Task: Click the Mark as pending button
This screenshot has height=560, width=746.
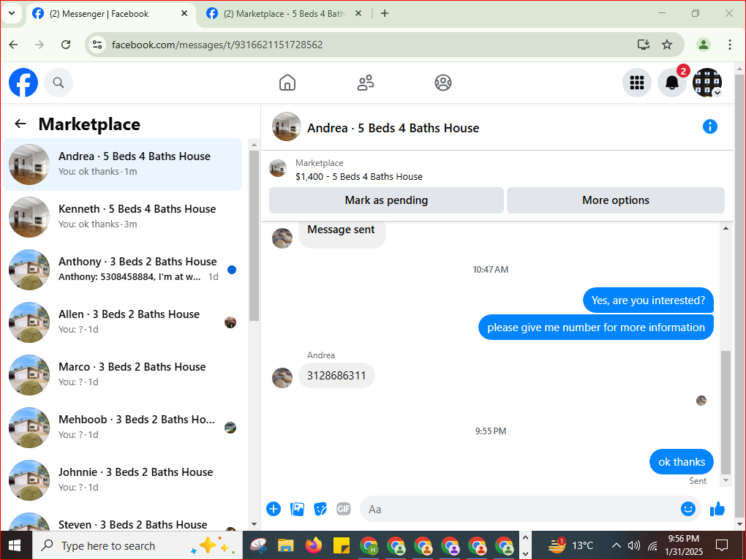Action: coord(386,200)
